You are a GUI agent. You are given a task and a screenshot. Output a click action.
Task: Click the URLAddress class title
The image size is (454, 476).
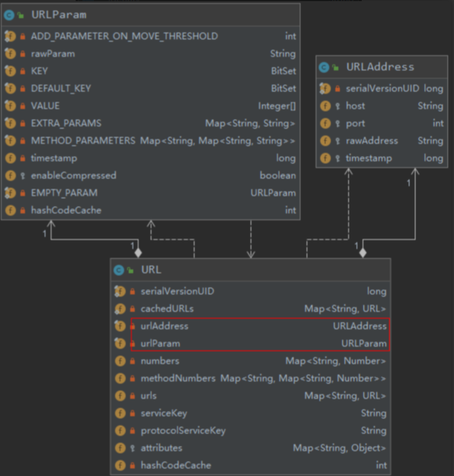pos(380,67)
